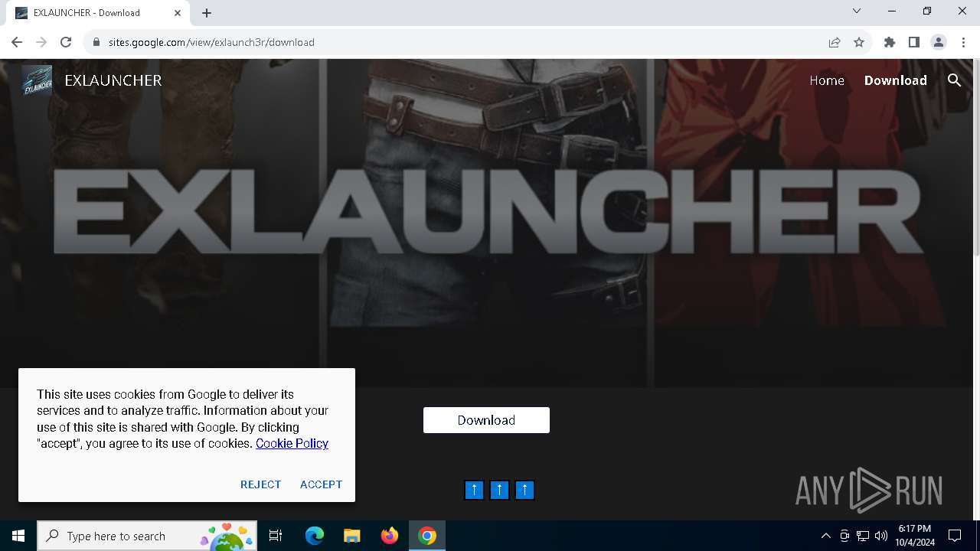The image size is (980, 551).
Task: Bookmark this tab with the star icon
Action: (859, 42)
